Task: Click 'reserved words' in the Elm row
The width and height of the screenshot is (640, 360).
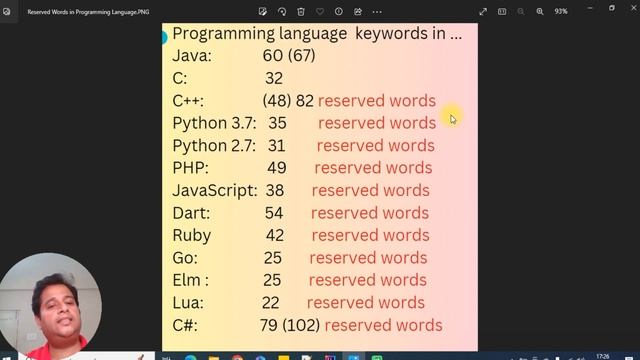Action: [367, 280]
